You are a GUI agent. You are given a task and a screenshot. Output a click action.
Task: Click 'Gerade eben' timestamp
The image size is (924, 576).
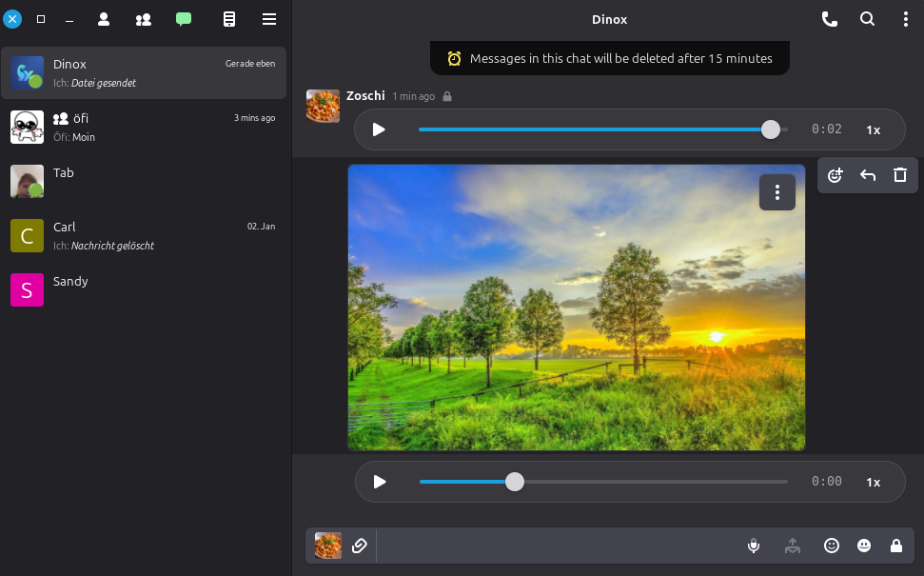tap(250, 64)
